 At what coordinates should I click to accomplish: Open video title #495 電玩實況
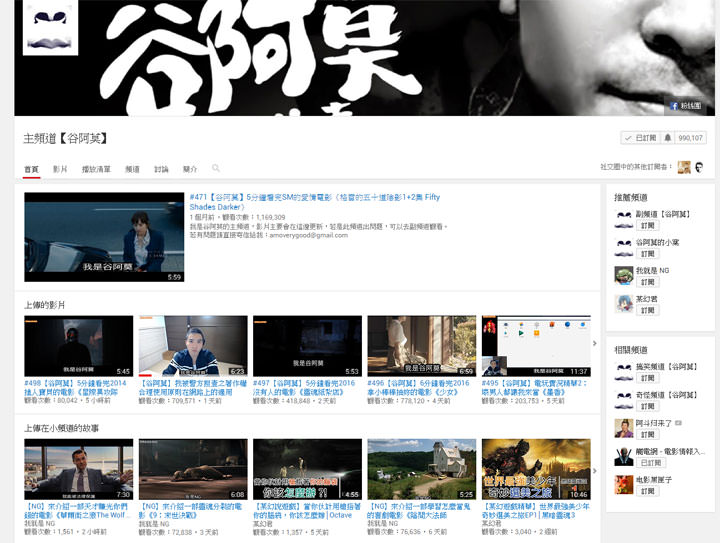coord(534,387)
